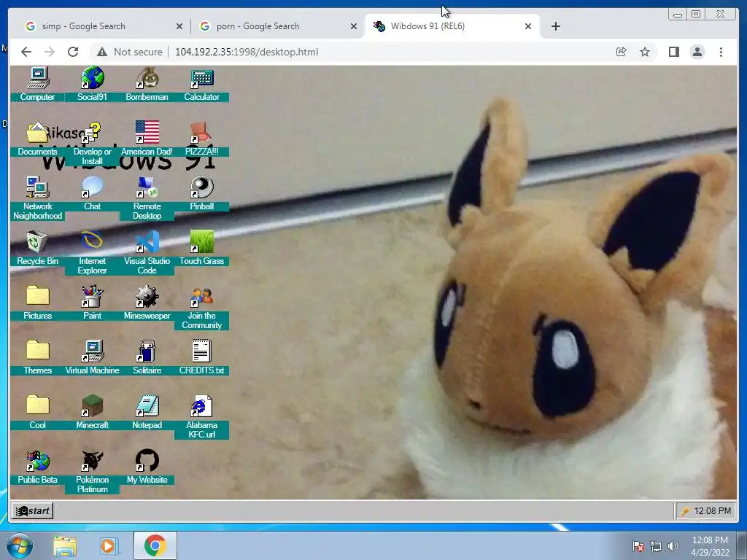Switch to the second Google Search tab
Viewport: 747px width, 560px height.
[276, 26]
